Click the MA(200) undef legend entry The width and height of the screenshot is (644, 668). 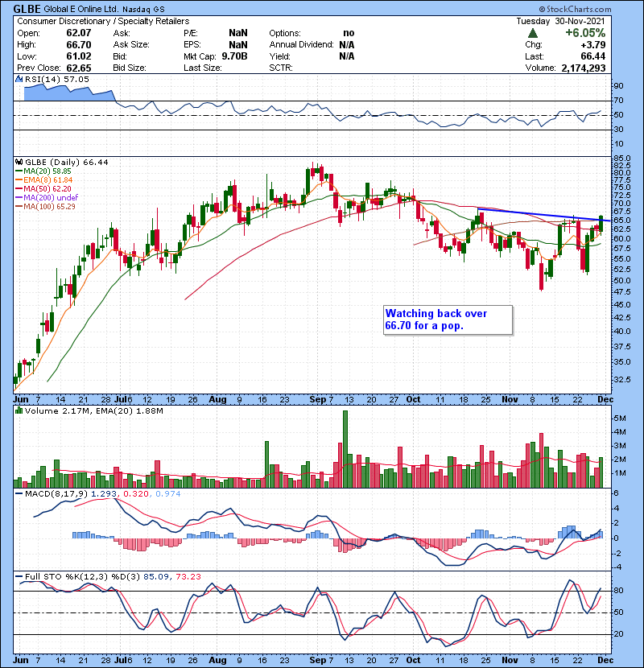[47, 198]
